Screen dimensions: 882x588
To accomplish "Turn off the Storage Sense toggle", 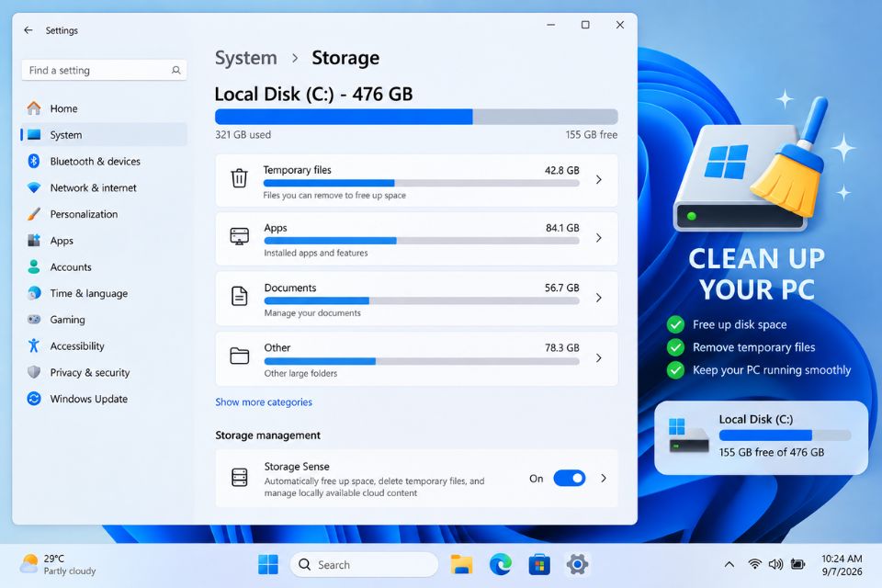I will 570,479.
